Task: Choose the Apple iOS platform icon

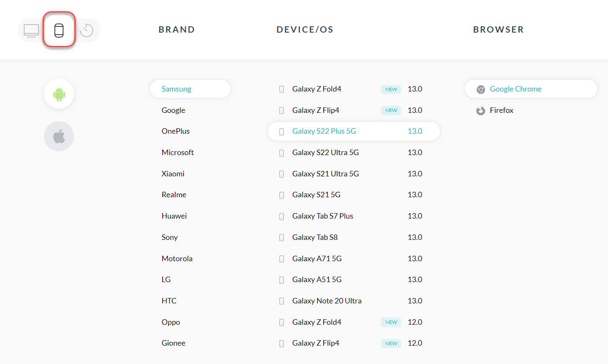Action: click(x=59, y=136)
